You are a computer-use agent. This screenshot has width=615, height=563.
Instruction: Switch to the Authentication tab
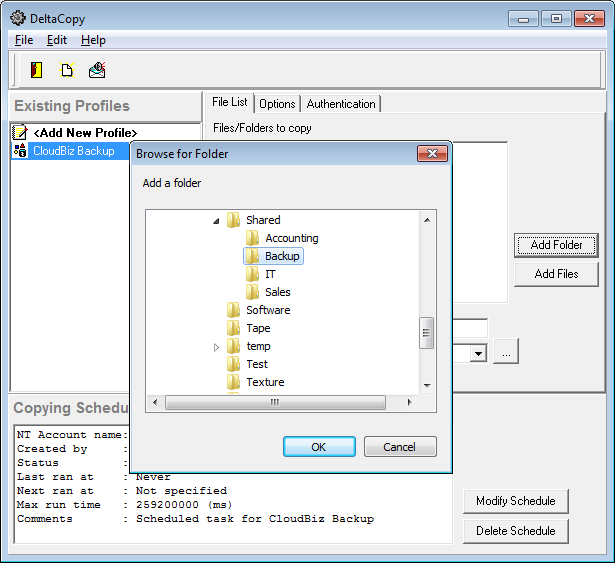tap(341, 104)
